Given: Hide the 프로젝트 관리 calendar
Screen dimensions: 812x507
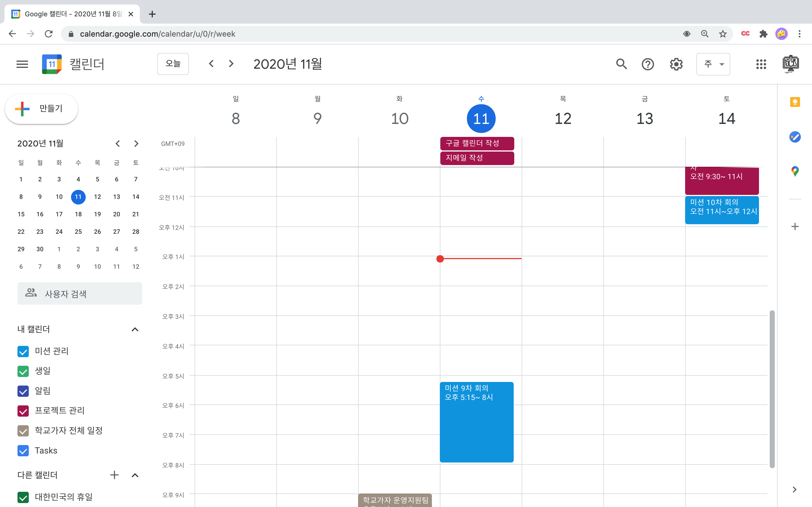Looking at the screenshot, I should pos(23,411).
